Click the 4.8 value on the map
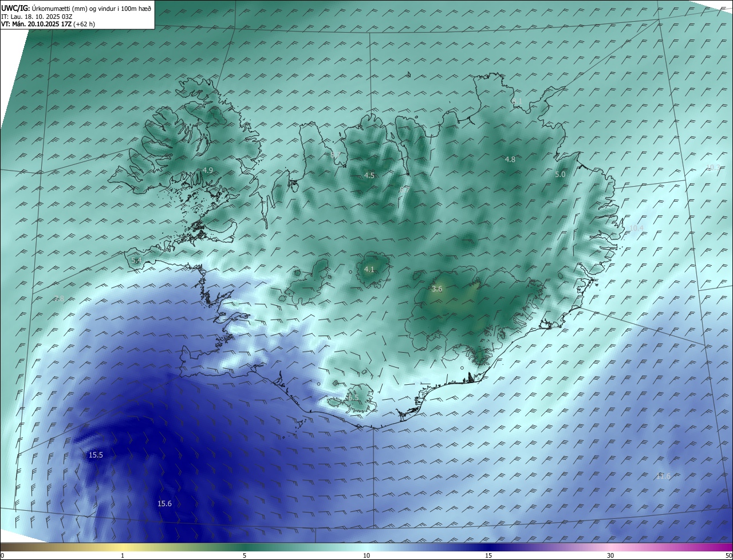 (510, 160)
